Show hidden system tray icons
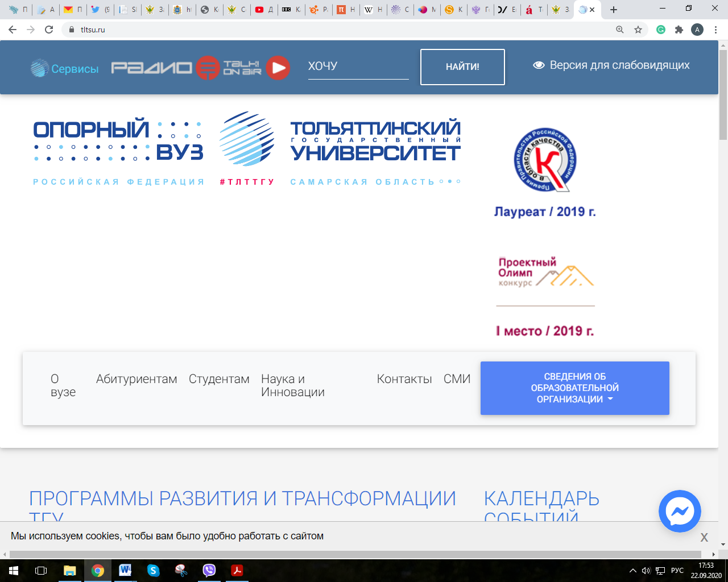728x582 pixels. pyautogui.click(x=633, y=571)
